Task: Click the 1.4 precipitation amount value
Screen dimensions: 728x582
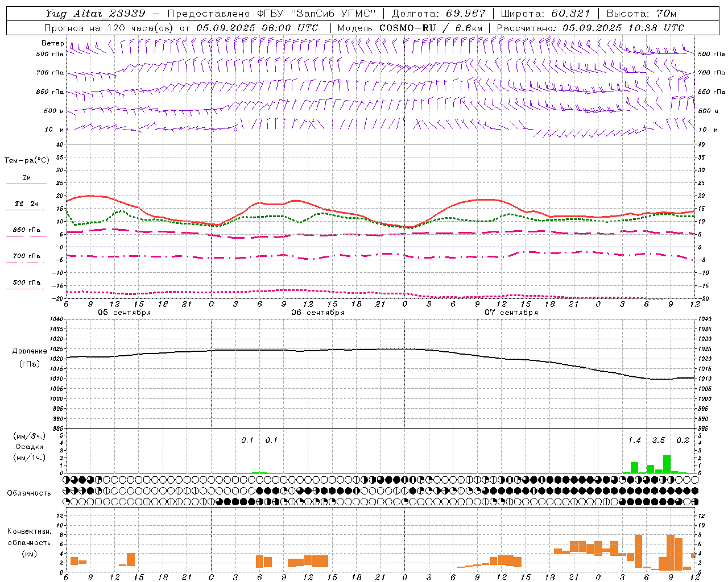Action: [x=634, y=440]
